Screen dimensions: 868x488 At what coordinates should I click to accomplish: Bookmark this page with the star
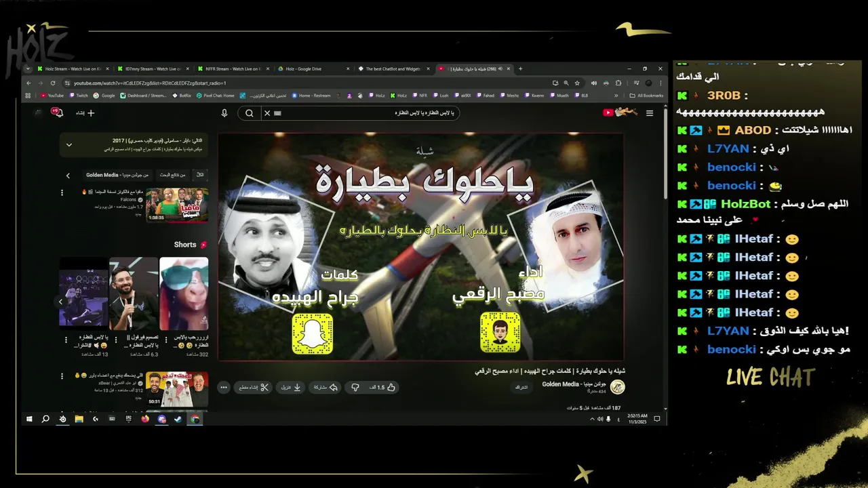(x=577, y=83)
